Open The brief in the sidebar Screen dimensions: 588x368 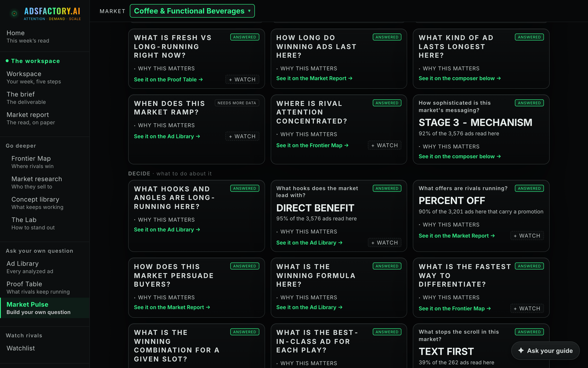[45, 98]
